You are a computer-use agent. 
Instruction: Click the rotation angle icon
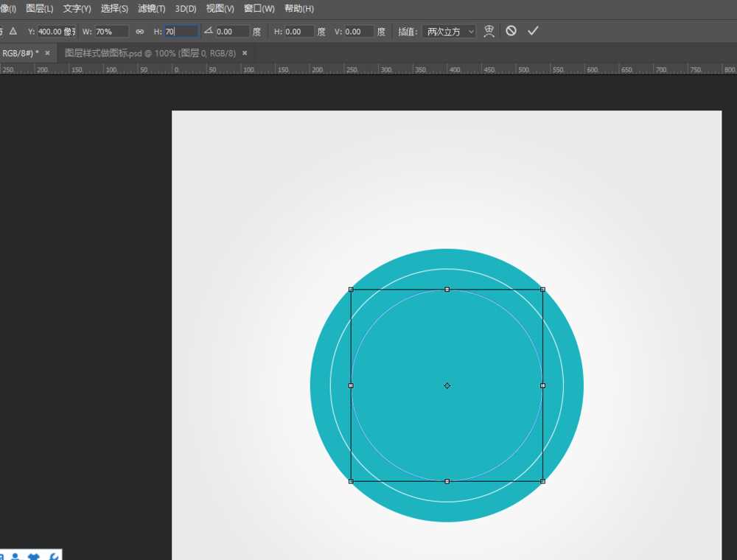tap(208, 31)
